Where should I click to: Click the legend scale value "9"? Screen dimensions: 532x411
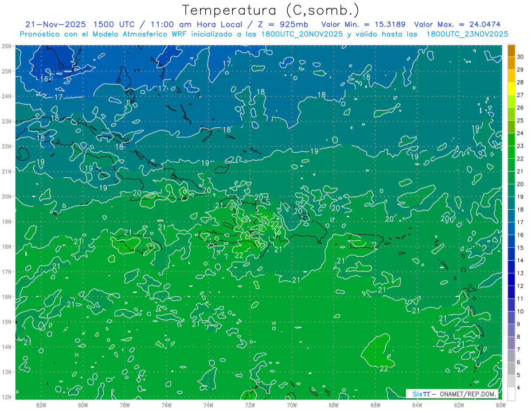pyautogui.click(x=519, y=324)
